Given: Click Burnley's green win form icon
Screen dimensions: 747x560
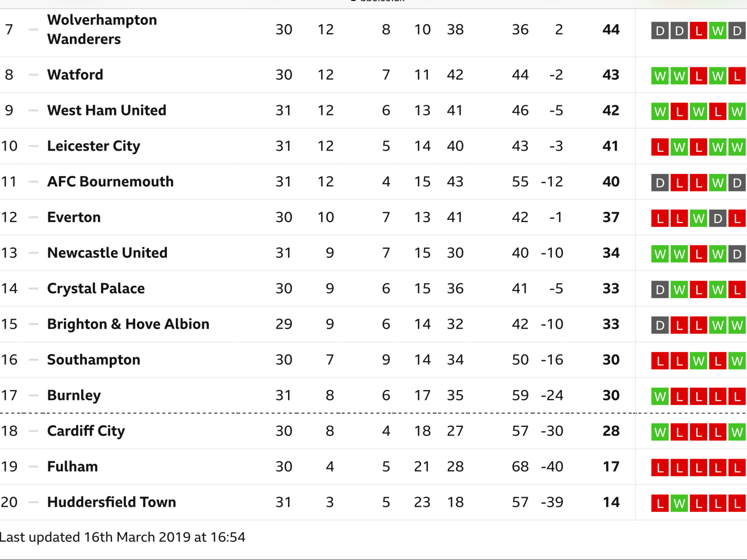Looking at the screenshot, I should click(660, 396).
